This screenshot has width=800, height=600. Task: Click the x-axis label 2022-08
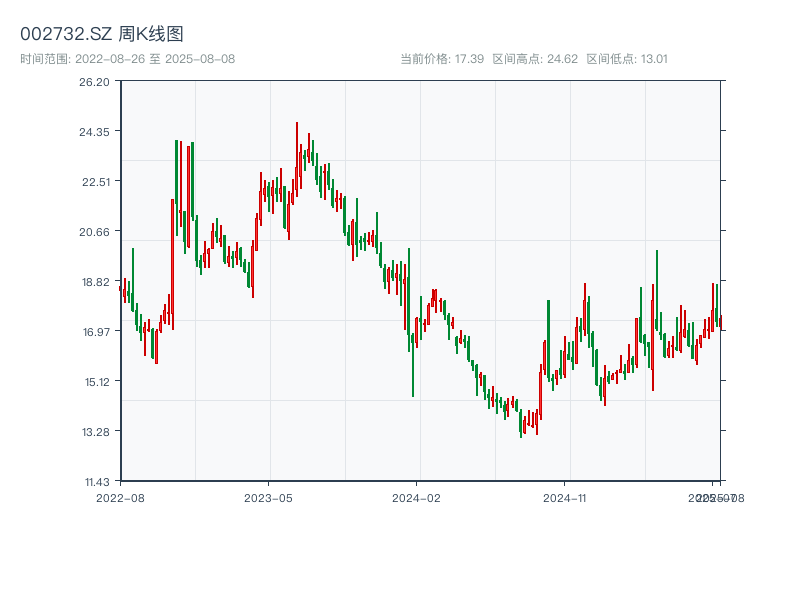[x=120, y=498]
